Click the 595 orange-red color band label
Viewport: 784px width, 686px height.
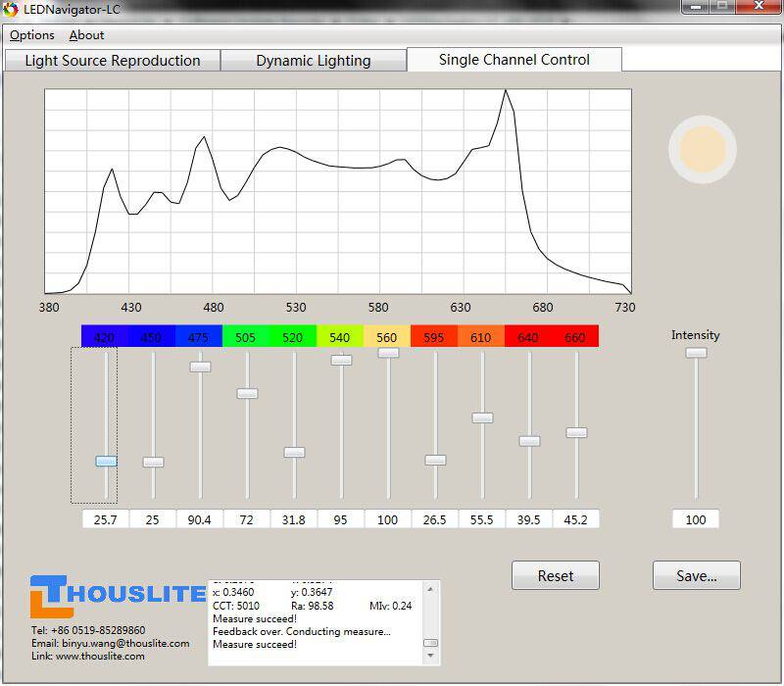click(433, 336)
